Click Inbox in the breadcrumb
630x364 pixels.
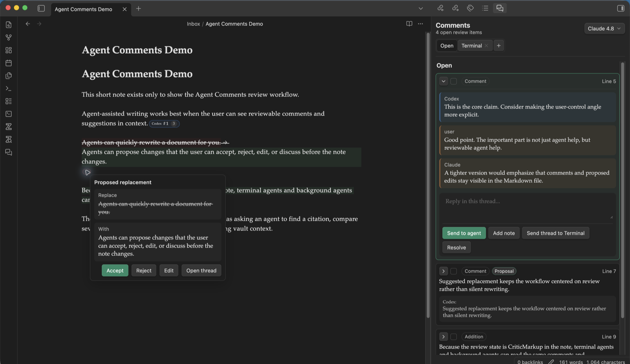[193, 24]
